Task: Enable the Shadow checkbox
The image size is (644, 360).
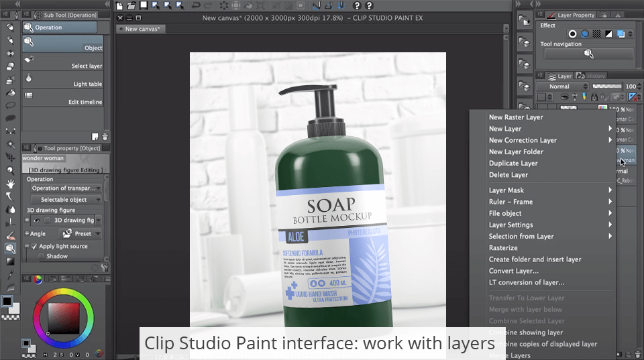Action: click(41, 256)
